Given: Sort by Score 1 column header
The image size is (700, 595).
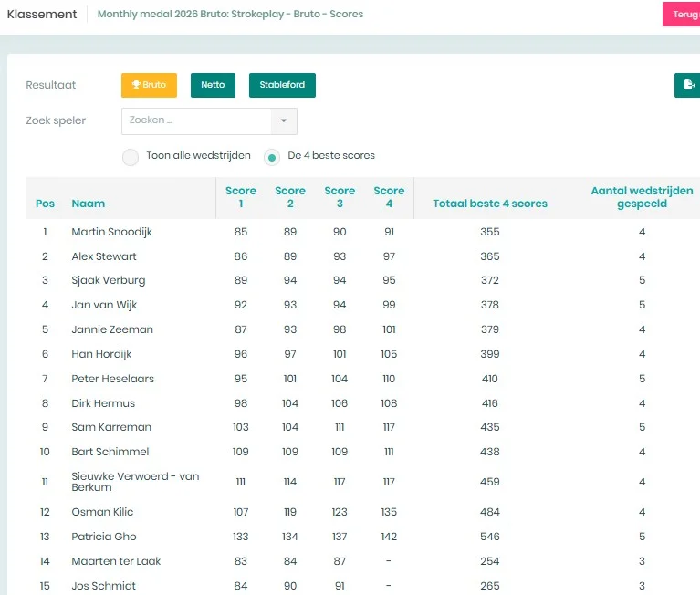Looking at the screenshot, I should [241, 197].
